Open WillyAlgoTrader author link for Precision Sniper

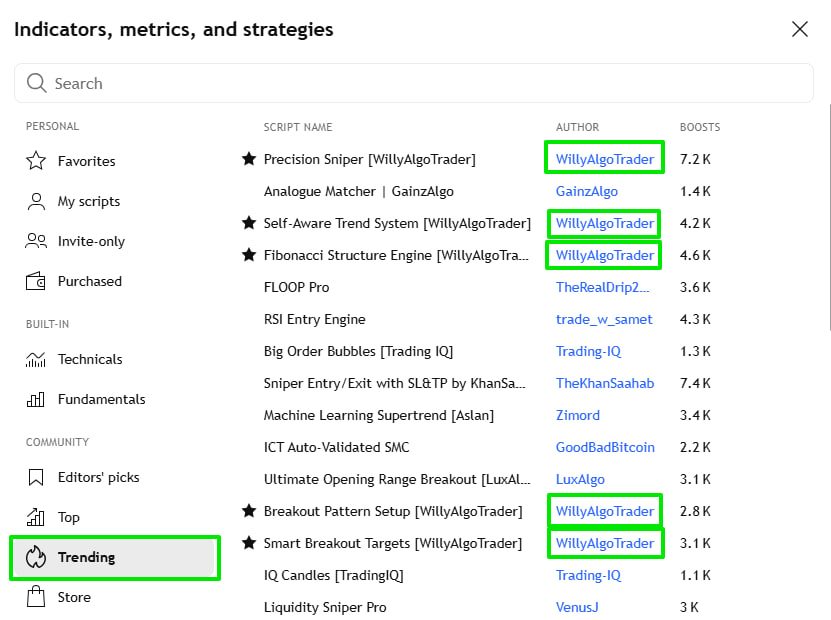click(x=605, y=159)
